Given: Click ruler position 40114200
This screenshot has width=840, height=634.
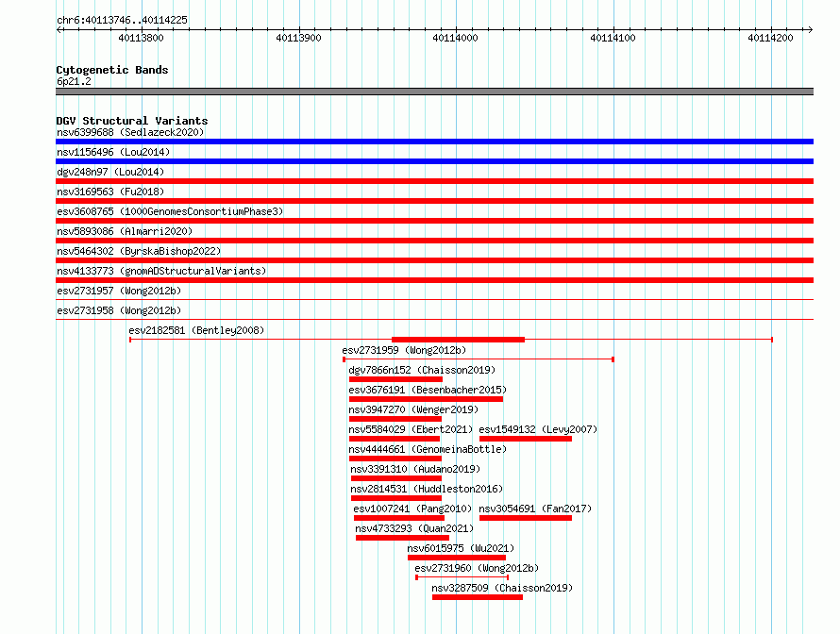Looking at the screenshot, I should [770, 38].
